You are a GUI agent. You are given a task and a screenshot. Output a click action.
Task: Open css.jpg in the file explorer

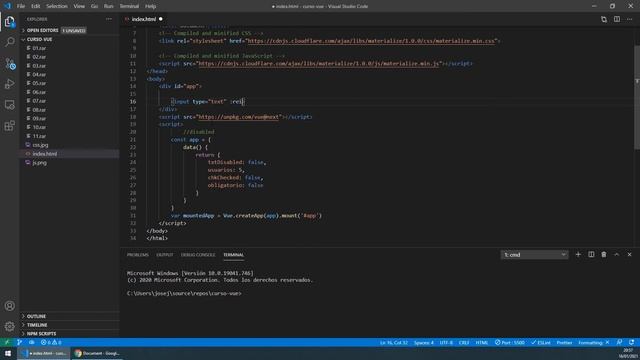40,145
